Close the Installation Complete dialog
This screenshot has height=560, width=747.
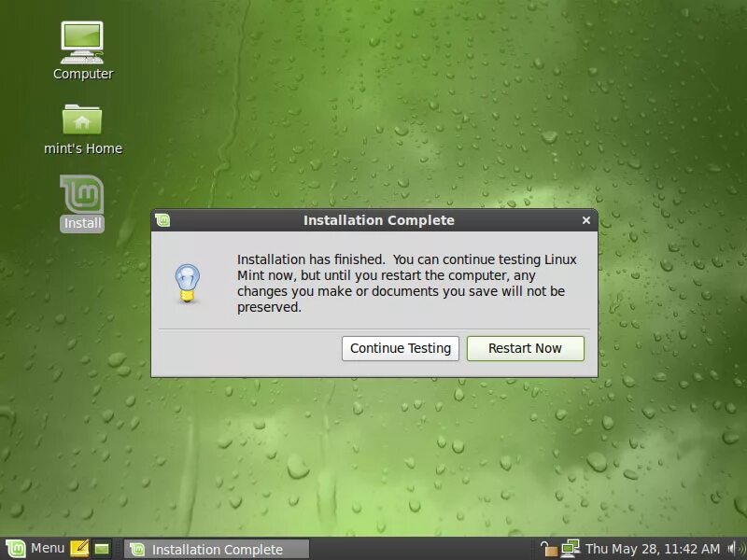tap(586, 220)
